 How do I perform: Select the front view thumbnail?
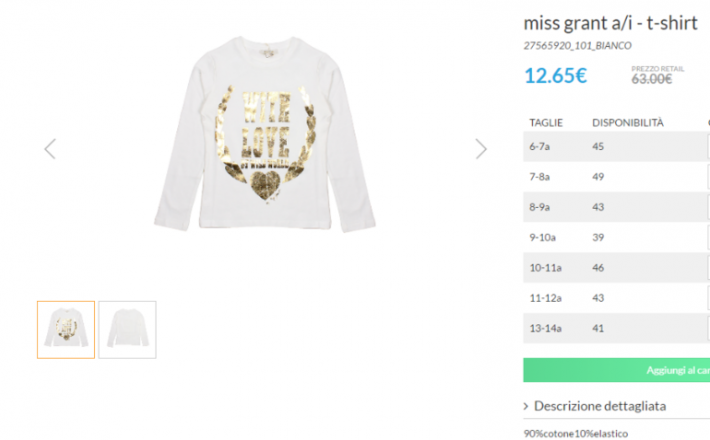(66, 329)
